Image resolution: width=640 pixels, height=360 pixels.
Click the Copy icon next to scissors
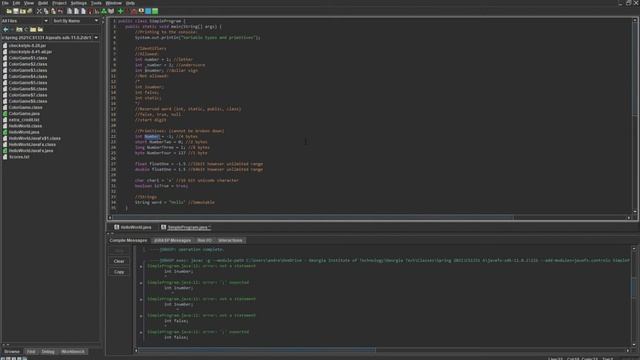click(46, 11)
